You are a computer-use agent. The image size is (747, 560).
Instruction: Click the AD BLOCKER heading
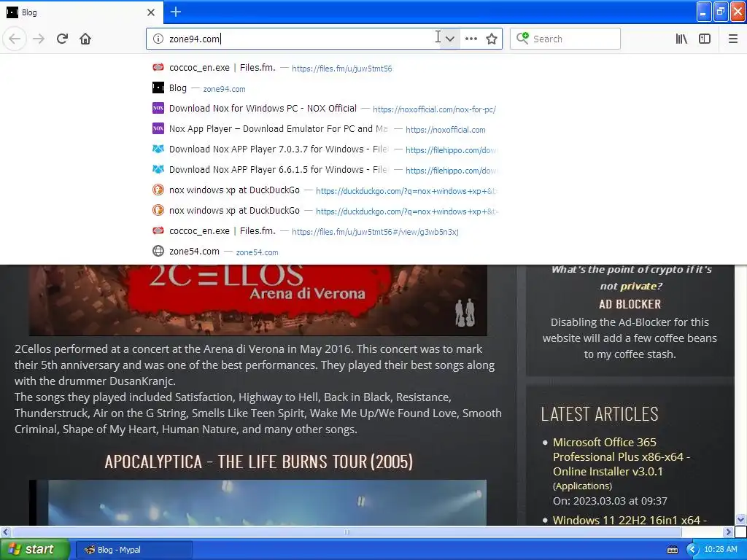point(630,304)
